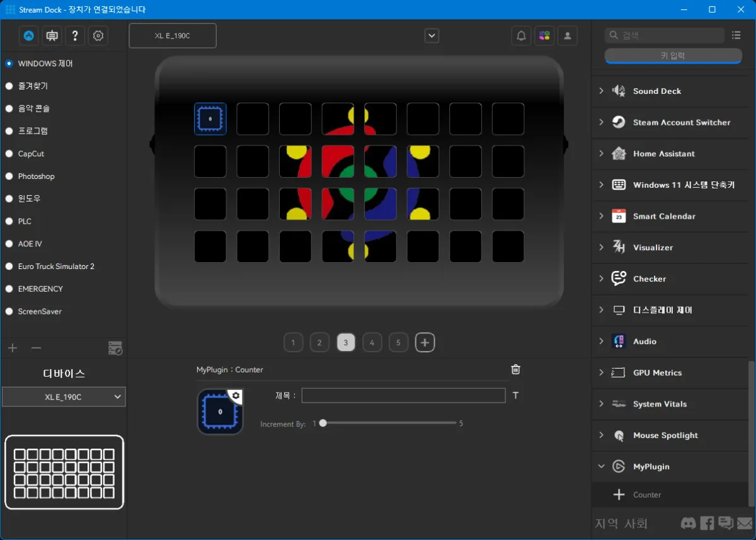The image size is (756, 540).
Task: Add a new page with plus button
Action: pyautogui.click(x=425, y=343)
